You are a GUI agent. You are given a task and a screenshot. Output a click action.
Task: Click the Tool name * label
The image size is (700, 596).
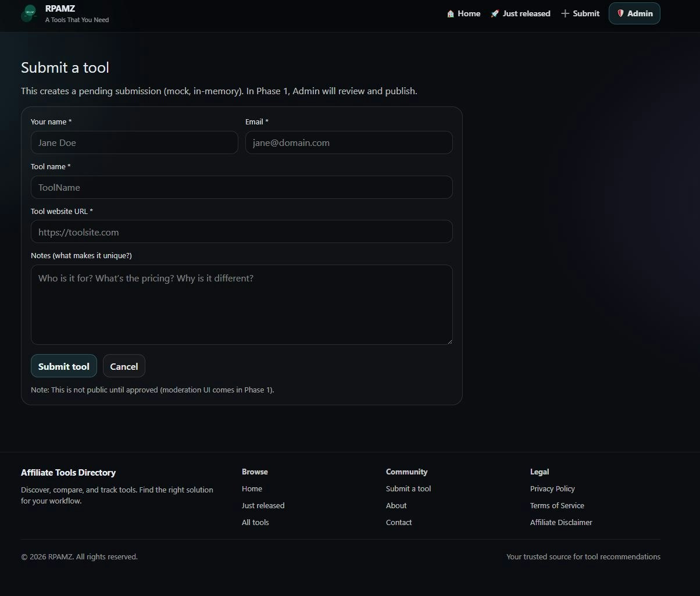coord(51,167)
